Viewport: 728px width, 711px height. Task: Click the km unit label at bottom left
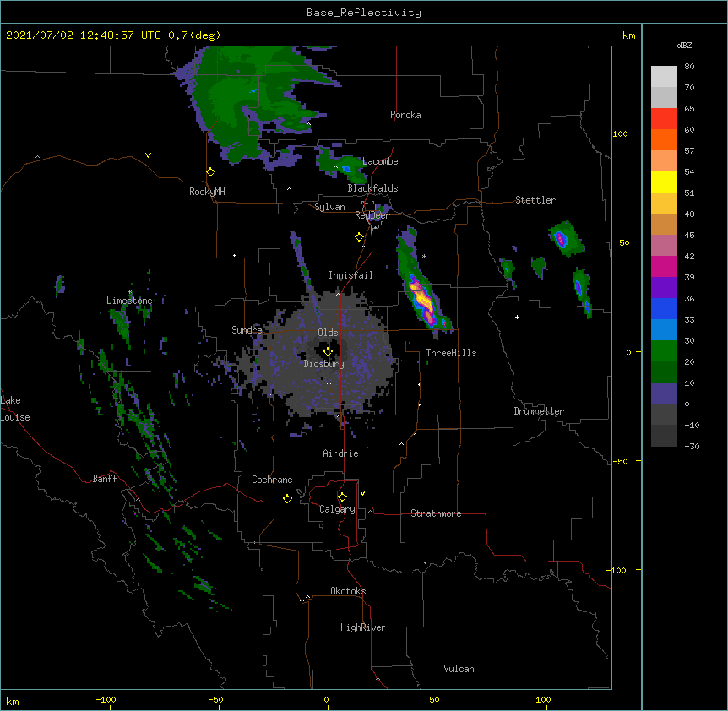point(13,701)
